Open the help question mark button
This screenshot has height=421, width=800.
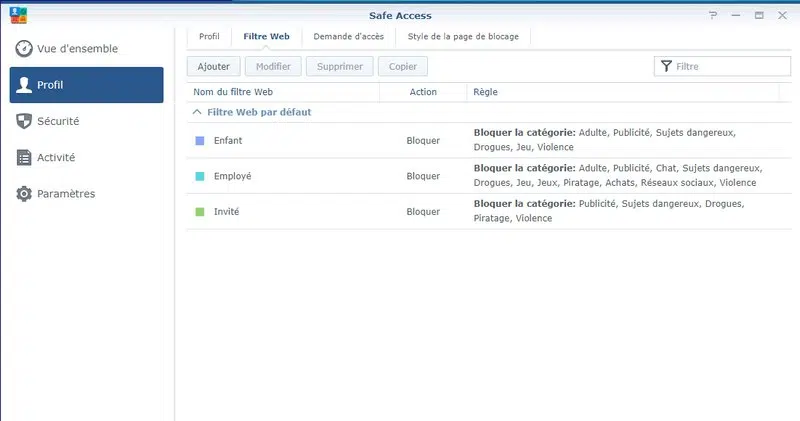point(713,15)
